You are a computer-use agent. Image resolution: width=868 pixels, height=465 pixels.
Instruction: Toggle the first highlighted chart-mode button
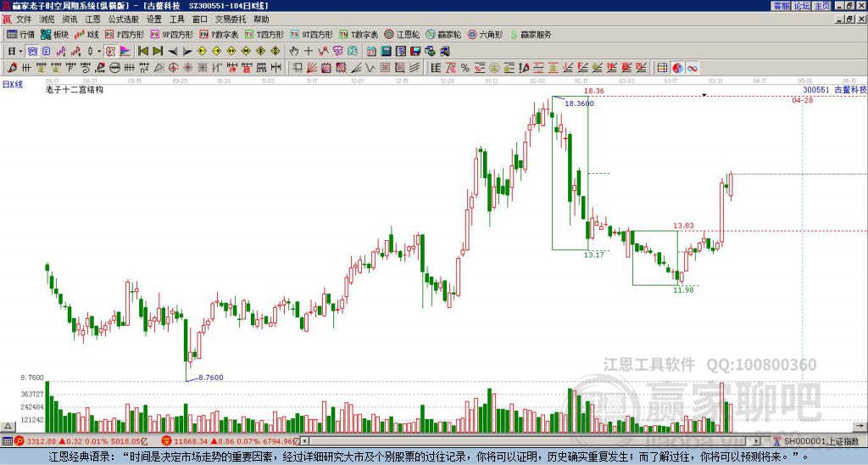point(33,51)
